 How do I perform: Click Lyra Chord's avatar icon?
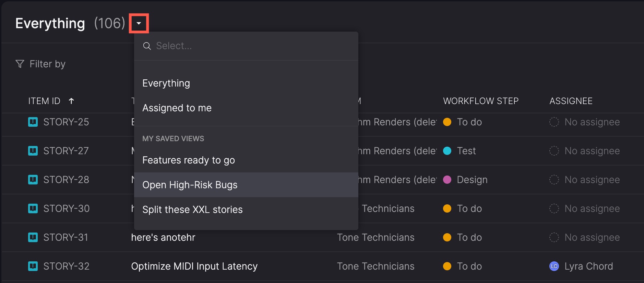coord(554,266)
